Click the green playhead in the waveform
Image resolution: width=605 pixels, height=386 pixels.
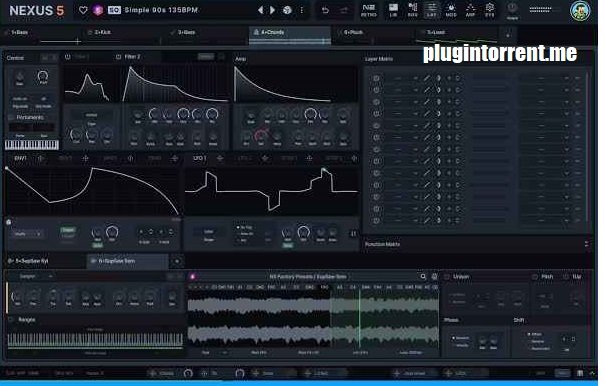360,318
